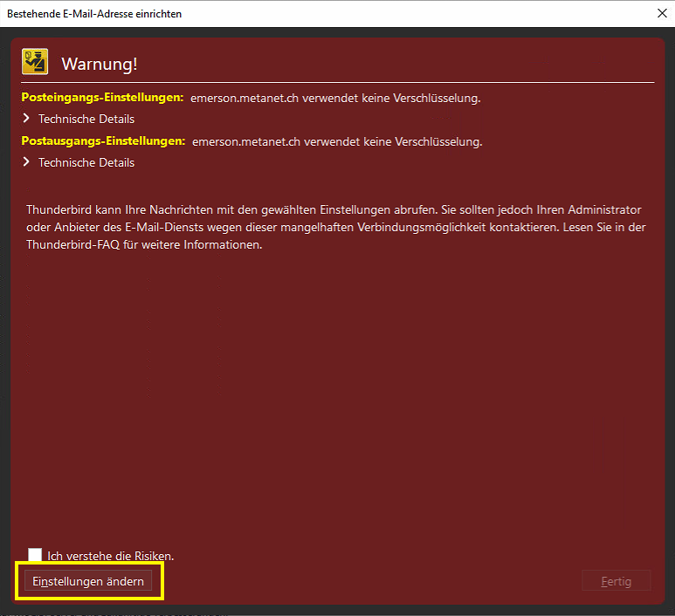Click the paragraph beginning 'Thunderbird kann Ihre Nachrichten'
Image resolution: width=675 pixels, height=616 pixels.
click(x=334, y=228)
